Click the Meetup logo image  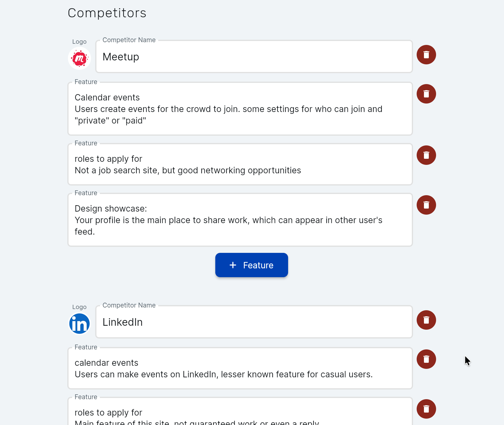[x=79, y=58]
